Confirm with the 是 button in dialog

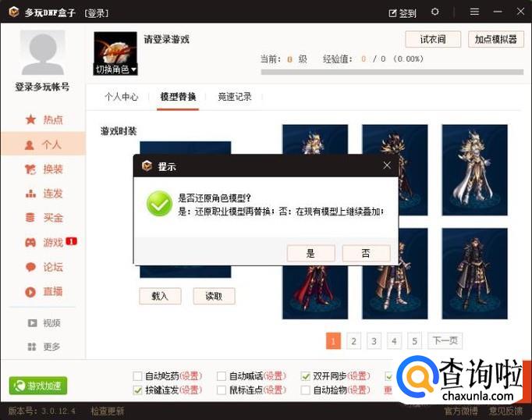[310, 253]
